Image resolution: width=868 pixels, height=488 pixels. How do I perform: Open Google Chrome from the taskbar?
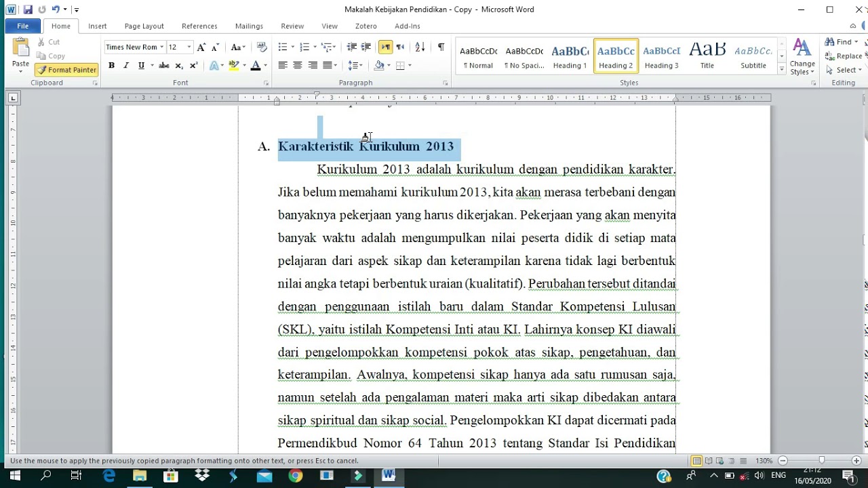tap(295, 476)
